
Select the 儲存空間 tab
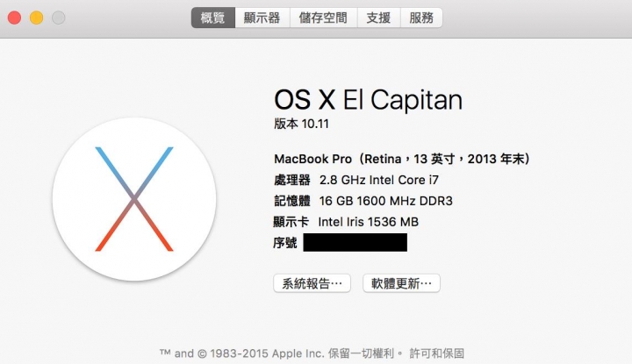click(x=323, y=18)
